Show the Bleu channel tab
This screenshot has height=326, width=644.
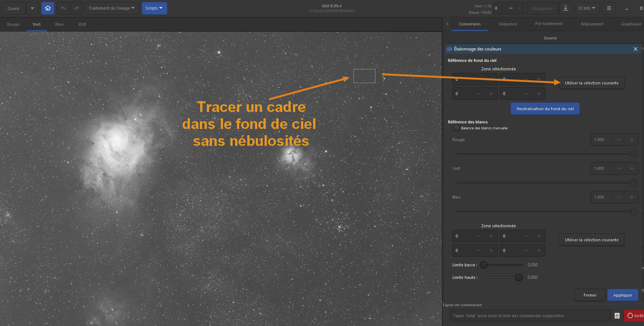[x=60, y=24]
